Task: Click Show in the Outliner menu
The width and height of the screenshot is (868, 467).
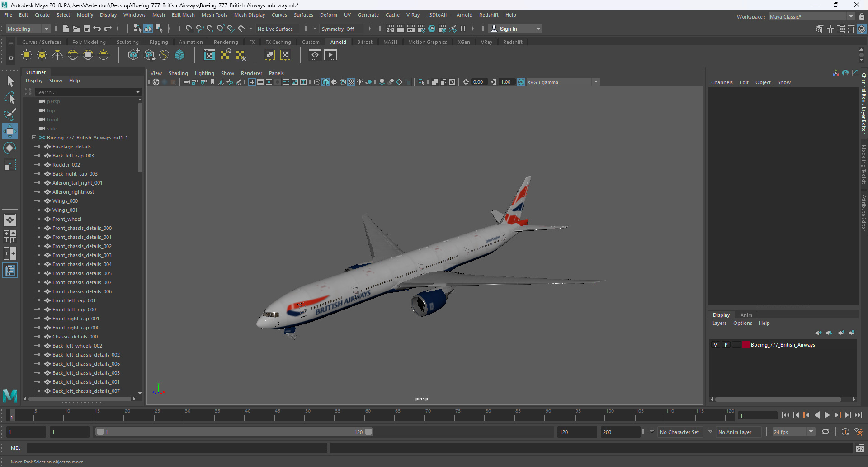Action: coord(56,81)
